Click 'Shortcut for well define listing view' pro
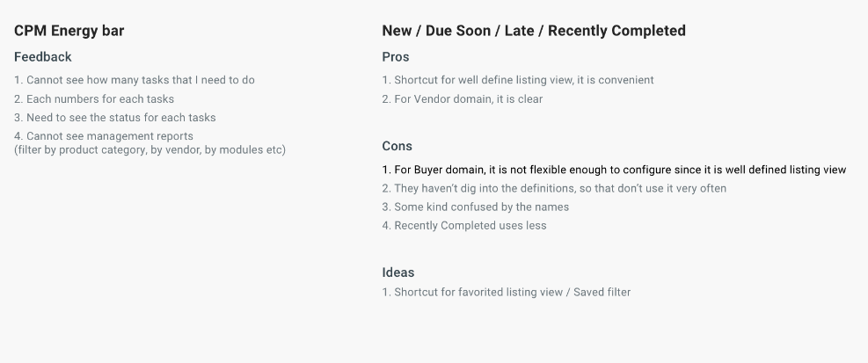868x363 pixels. pyautogui.click(x=518, y=80)
